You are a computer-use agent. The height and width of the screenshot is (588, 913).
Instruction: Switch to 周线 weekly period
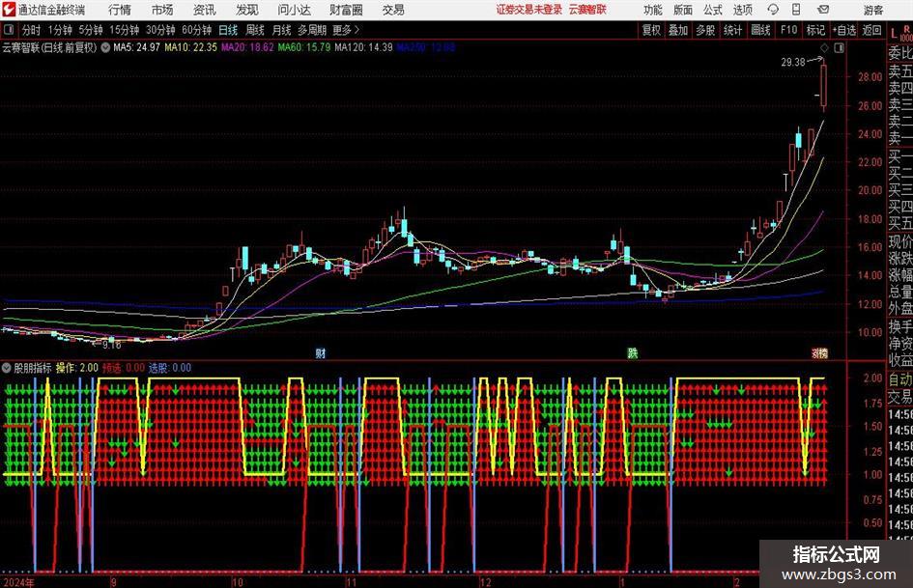tap(255, 30)
